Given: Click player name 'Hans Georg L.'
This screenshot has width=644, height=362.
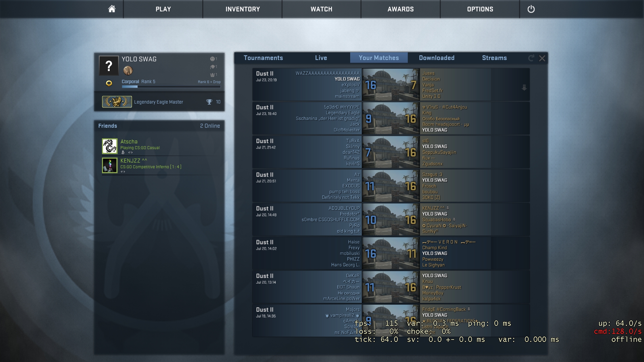Looking at the screenshot, I should [x=345, y=265].
